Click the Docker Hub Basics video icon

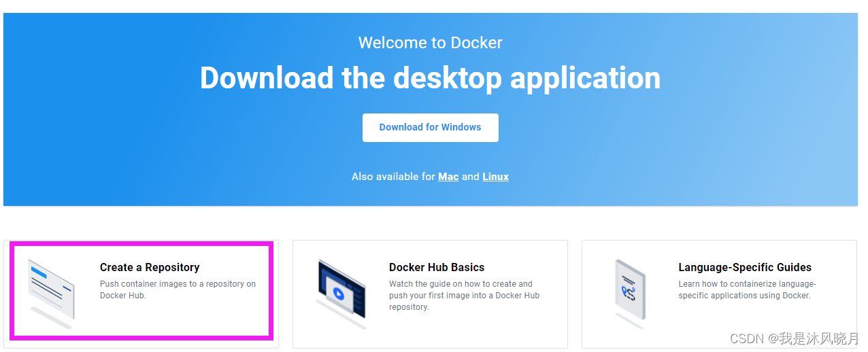[341, 294]
